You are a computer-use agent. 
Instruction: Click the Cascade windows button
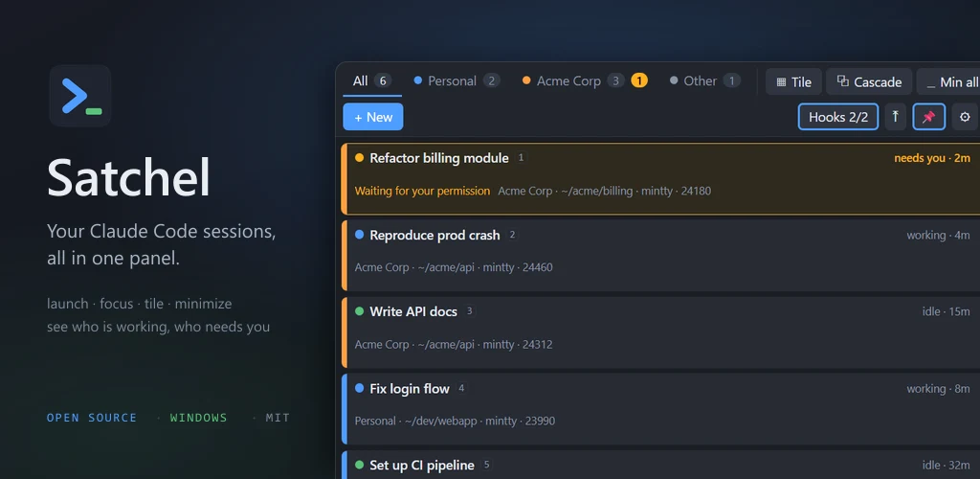(x=869, y=82)
